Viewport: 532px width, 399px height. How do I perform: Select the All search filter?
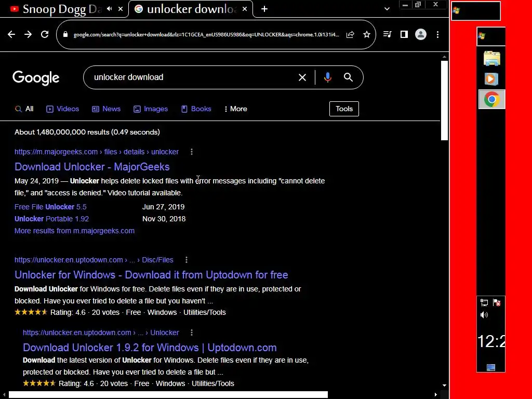click(x=24, y=109)
